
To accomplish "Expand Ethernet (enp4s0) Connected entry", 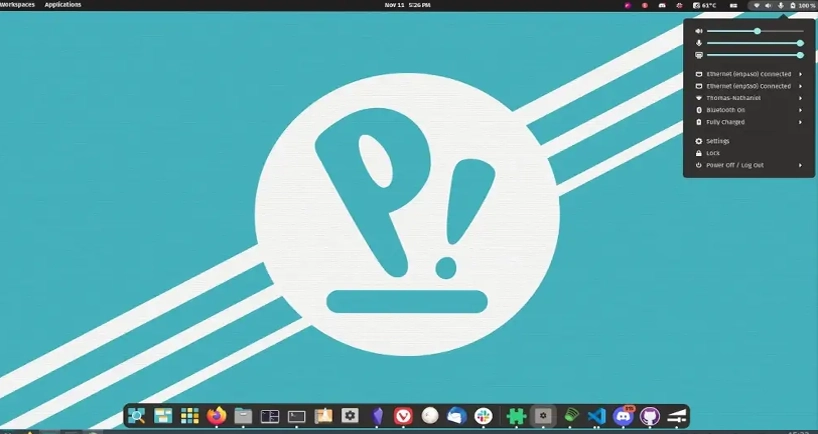I will [748, 74].
